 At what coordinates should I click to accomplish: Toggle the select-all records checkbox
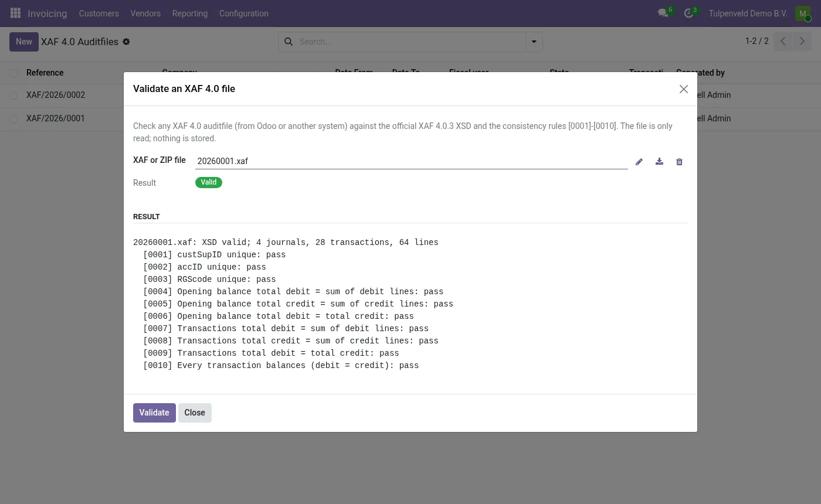[13, 73]
